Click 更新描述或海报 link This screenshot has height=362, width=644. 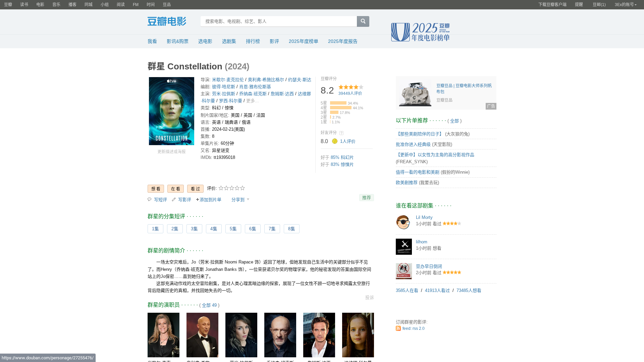(x=171, y=152)
